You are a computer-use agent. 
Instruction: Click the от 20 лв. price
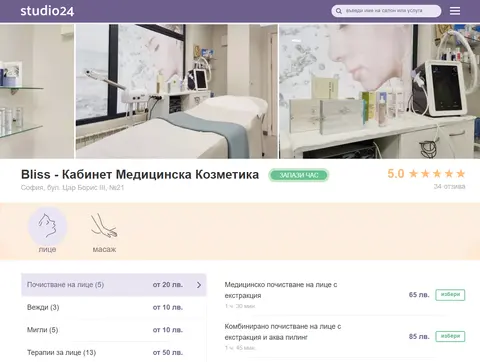(168, 285)
